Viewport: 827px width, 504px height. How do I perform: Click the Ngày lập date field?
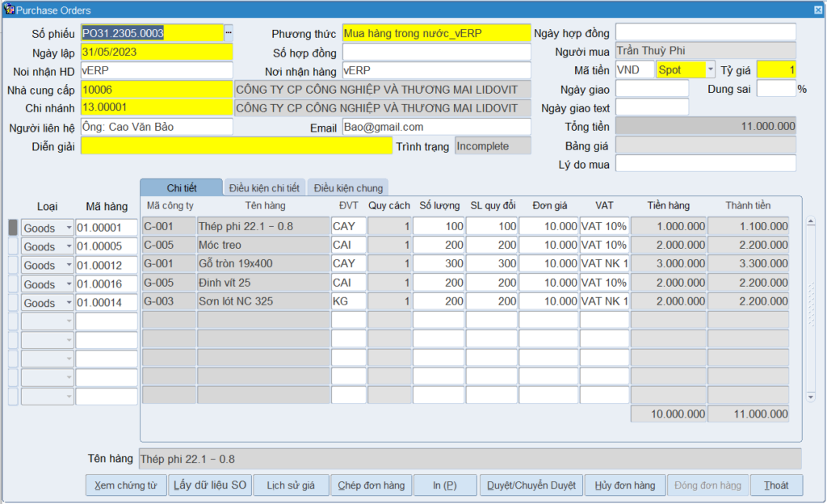[x=157, y=52]
